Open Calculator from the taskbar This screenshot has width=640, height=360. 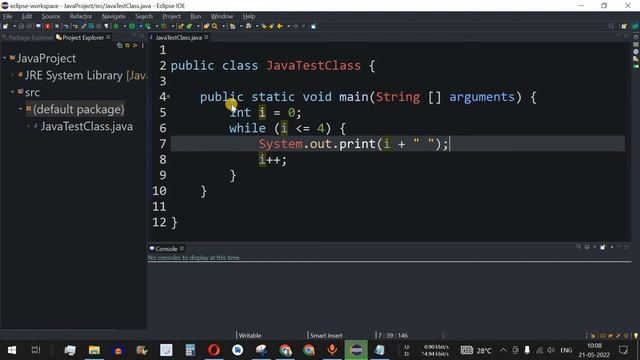click(190, 350)
